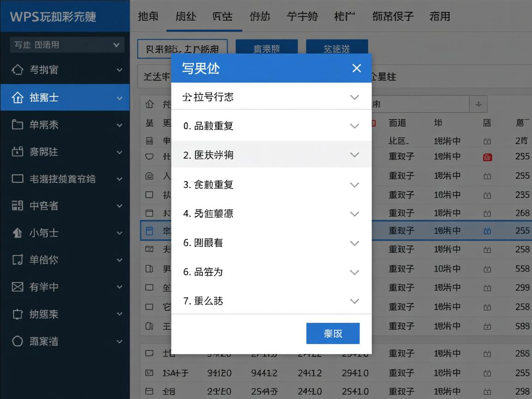Switch to the 抛角 tab
The height and width of the screenshot is (399, 532).
(x=148, y=17)
